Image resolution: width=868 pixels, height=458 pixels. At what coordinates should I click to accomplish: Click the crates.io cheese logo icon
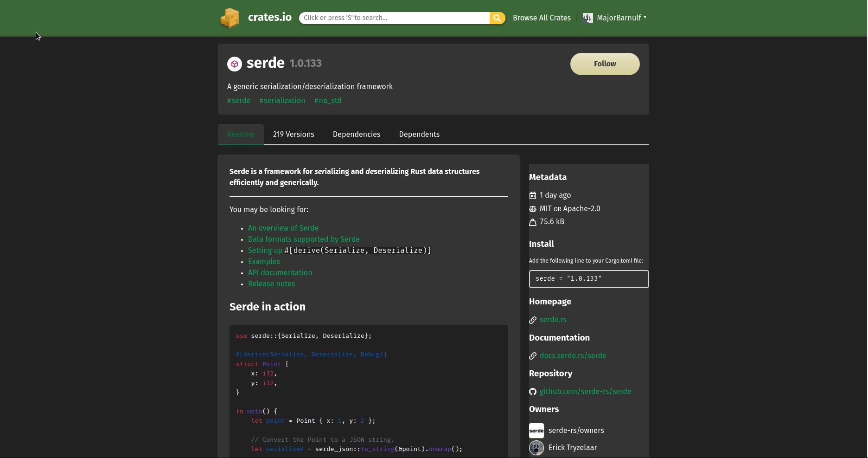(230, 18)
